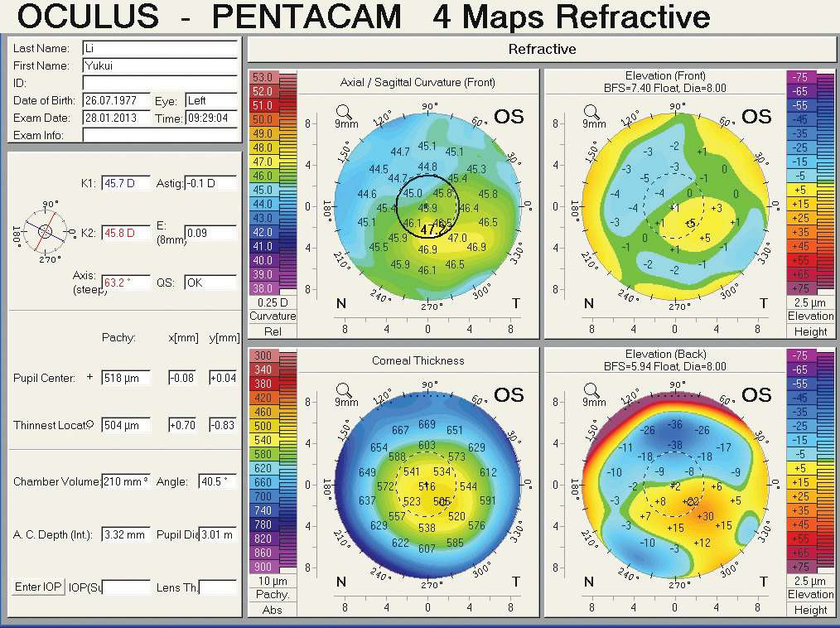840x628 pixels.
Task: Click the Astig value -0.1 D
Action: (x=210, y=183)
